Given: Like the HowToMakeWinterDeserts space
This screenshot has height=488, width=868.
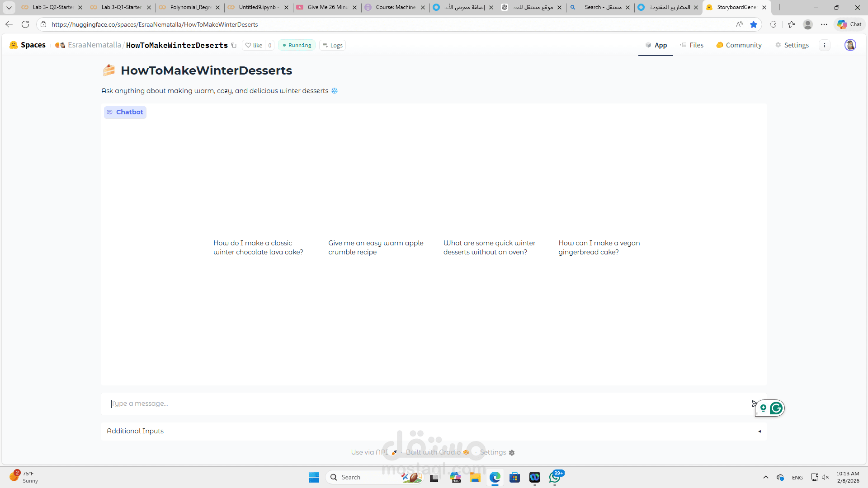Looking at the screenshot, I should click(254, 45).
